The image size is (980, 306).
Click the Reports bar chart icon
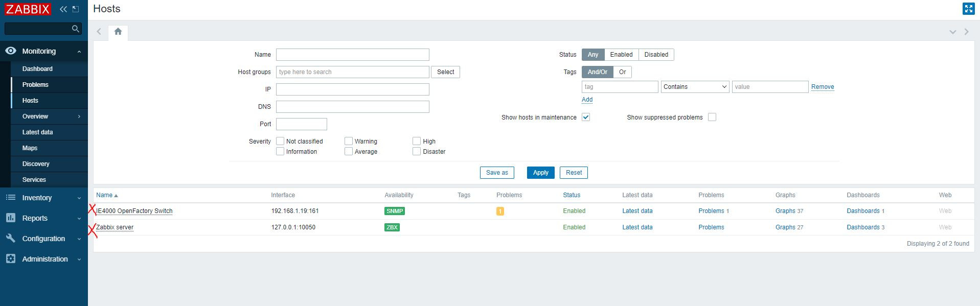pyautogui.click(x=11, y=218)
